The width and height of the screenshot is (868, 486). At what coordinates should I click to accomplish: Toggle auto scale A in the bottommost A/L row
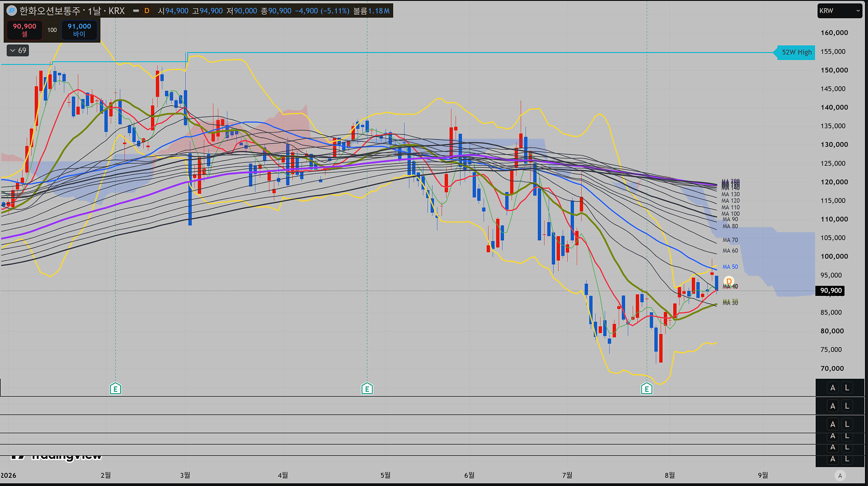click(x=833, y=459)
